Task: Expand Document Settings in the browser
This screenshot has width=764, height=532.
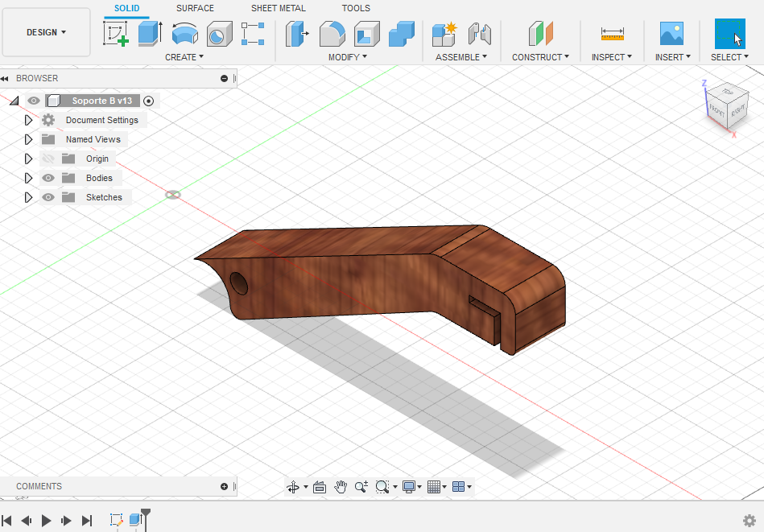Action: coord(28,120)
